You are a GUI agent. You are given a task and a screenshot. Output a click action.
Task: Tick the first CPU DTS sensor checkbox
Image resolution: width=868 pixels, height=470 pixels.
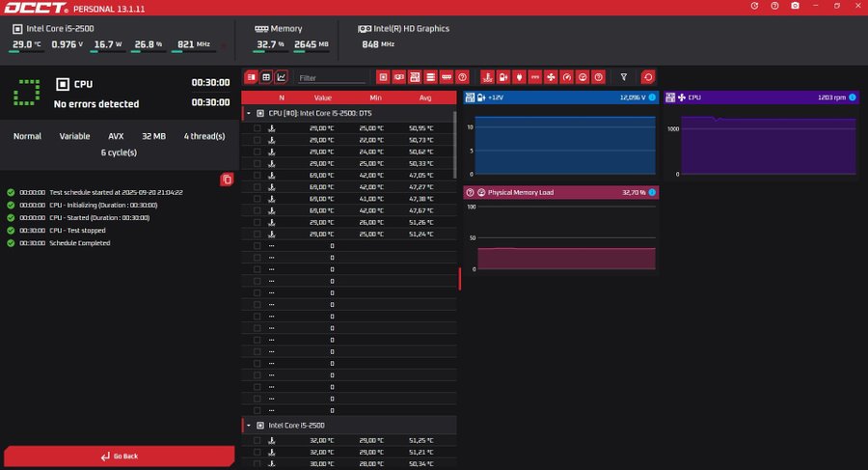[x=257, y=127]
